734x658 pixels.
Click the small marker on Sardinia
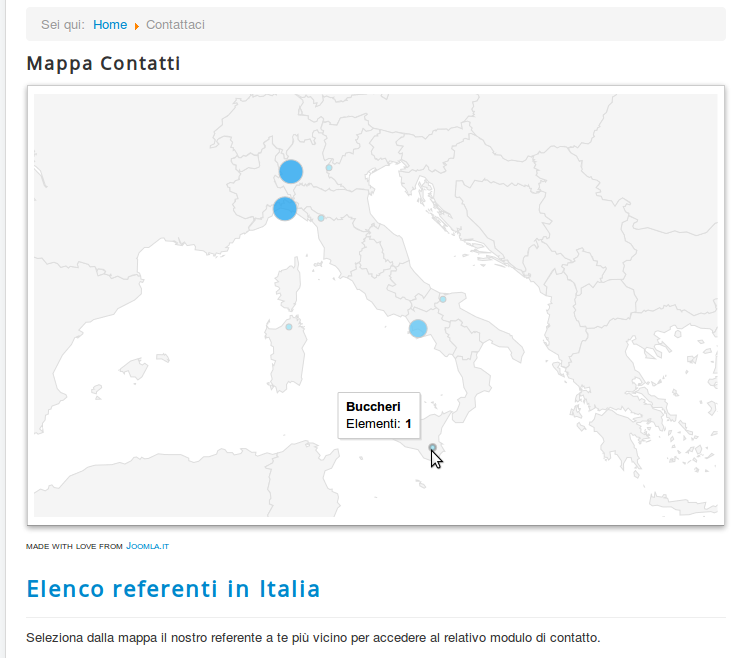[289, 327]
